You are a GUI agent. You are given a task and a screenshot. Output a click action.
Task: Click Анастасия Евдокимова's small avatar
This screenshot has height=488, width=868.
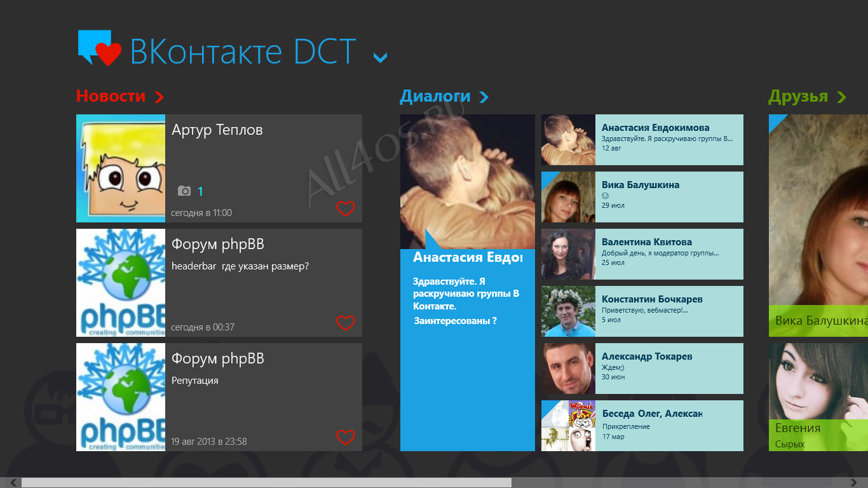click(568, 140)
